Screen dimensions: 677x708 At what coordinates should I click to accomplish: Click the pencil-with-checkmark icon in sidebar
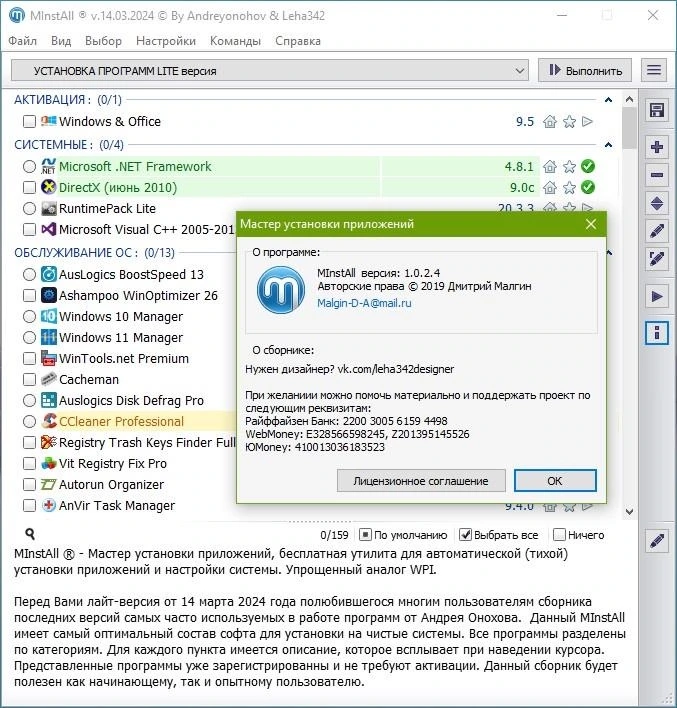pos(657,259)
